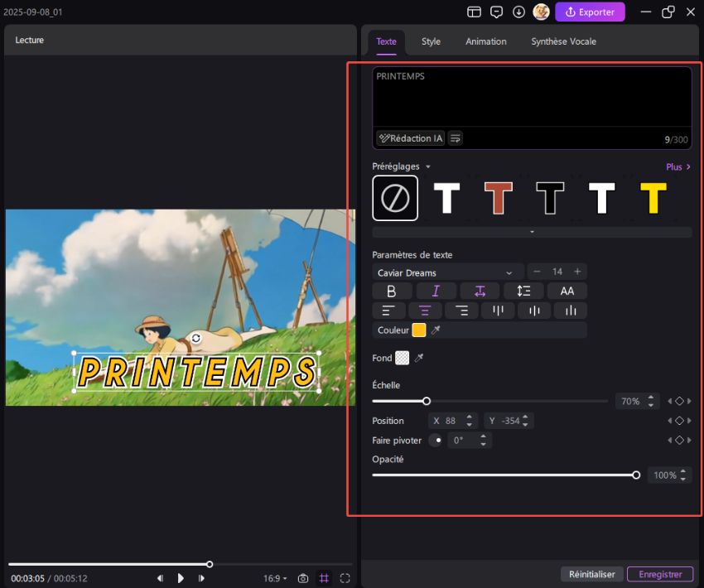Click the Exporter button

[590, 12]
